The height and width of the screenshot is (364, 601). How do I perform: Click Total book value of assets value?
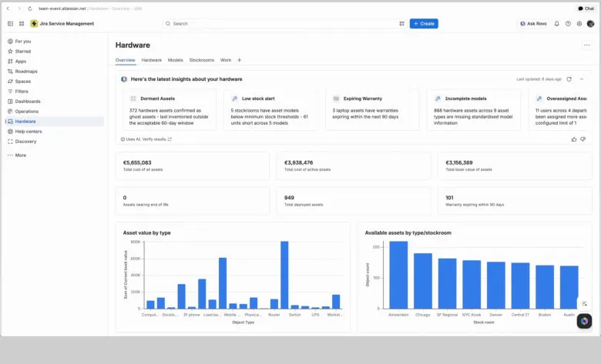click(x=458, y=162)
